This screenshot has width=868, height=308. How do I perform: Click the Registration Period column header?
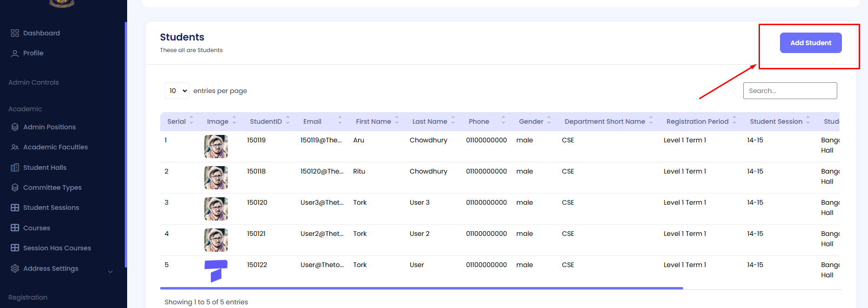tap(697, 121)
